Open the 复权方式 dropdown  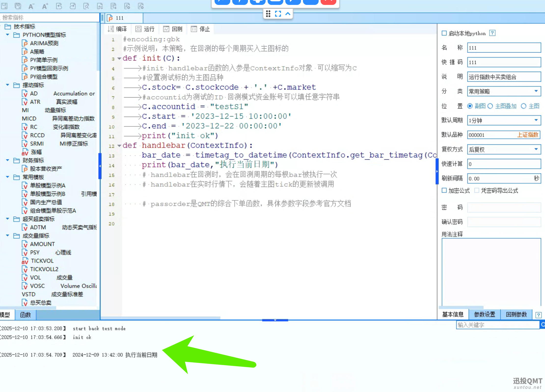click(536, 149)
